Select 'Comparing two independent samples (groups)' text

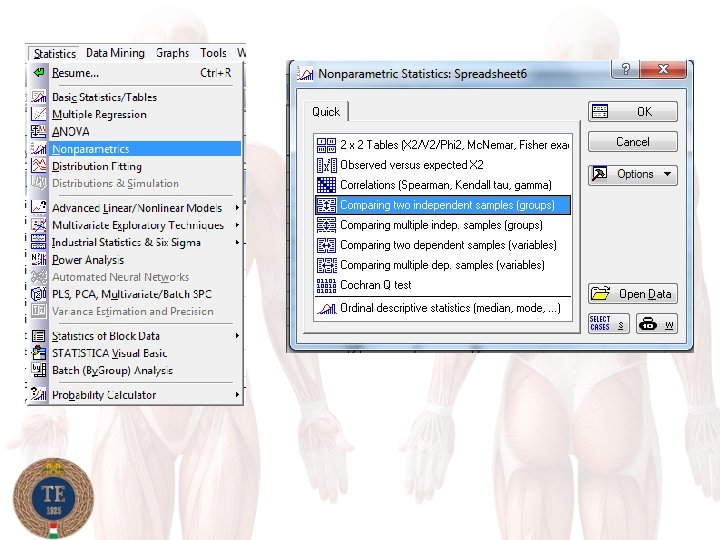tap(447, 205)
